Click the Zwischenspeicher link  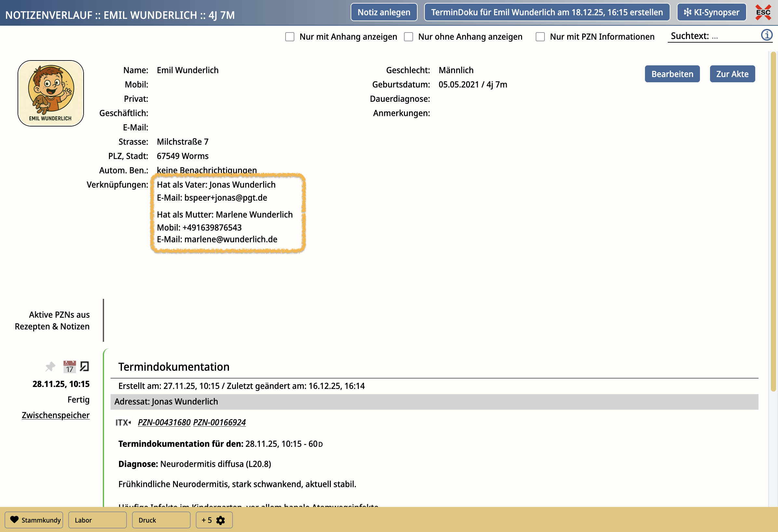(56, 415)
